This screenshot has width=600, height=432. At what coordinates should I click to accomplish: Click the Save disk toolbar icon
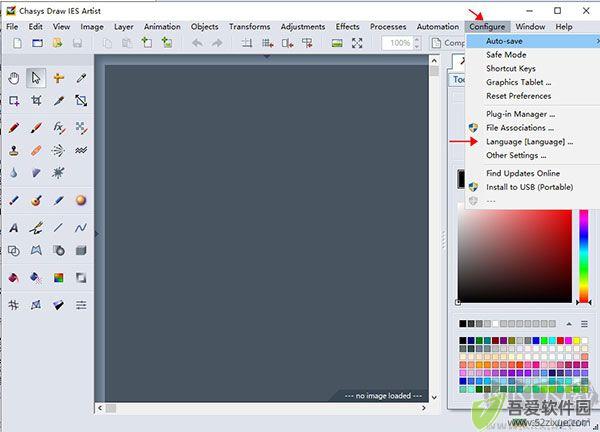pyautogui.click(x=77, y=43)
